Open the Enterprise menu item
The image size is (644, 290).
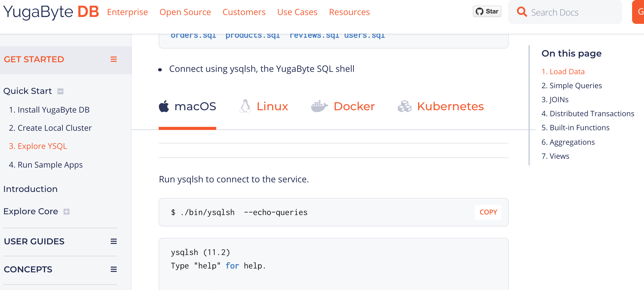tap(127, 12)
